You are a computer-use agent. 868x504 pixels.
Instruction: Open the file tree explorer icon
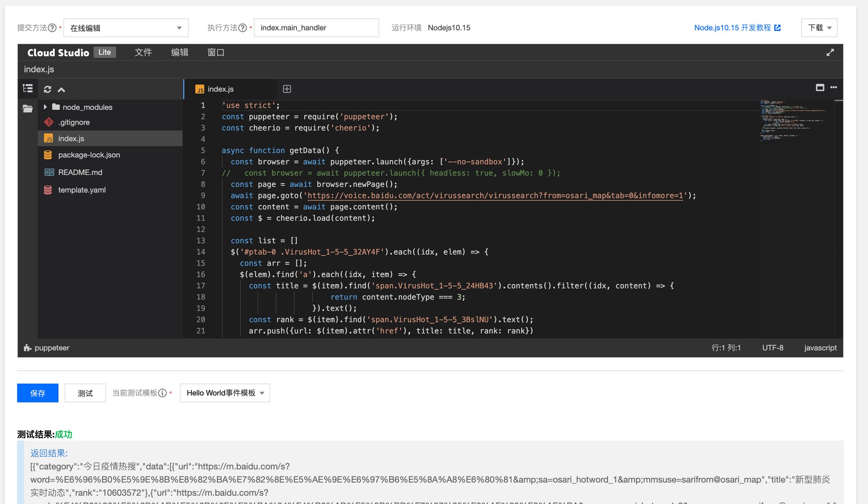[27, 89]
